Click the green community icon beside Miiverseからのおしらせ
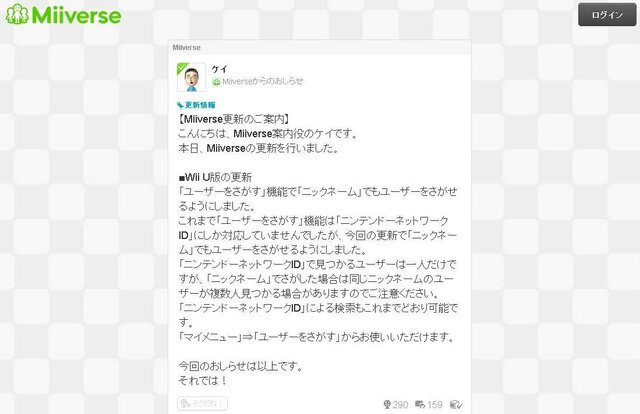Screen dimensions: 640x414 pyautogui.click(x=216, y=82)
